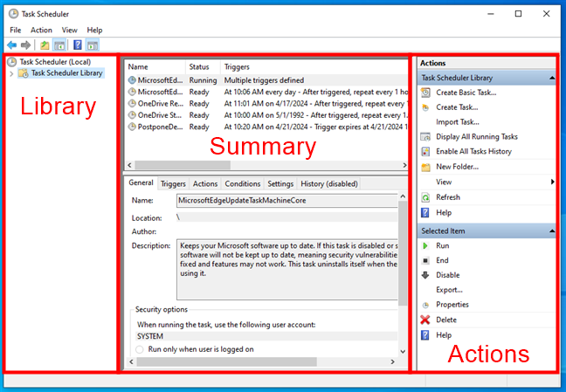
Task: Click the details pane scroll right arrow
Action: click(392, 361)
